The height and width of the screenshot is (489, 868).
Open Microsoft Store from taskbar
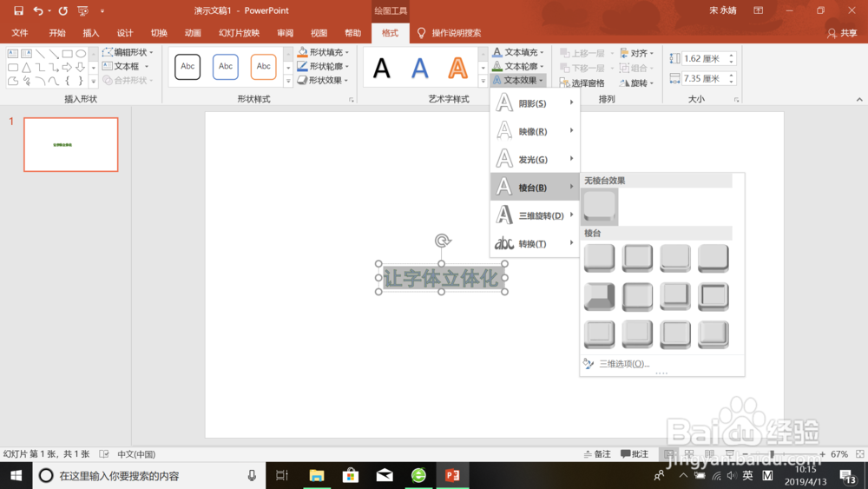point(351,475)
